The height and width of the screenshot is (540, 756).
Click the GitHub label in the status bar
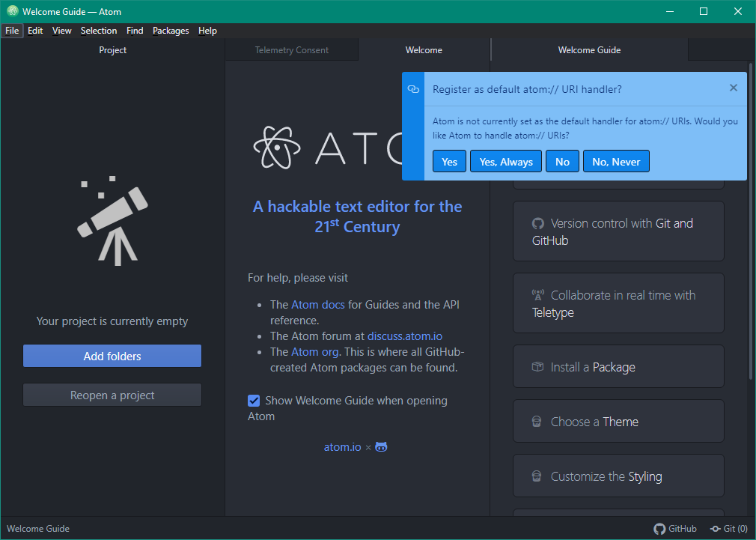coord(682,529)
